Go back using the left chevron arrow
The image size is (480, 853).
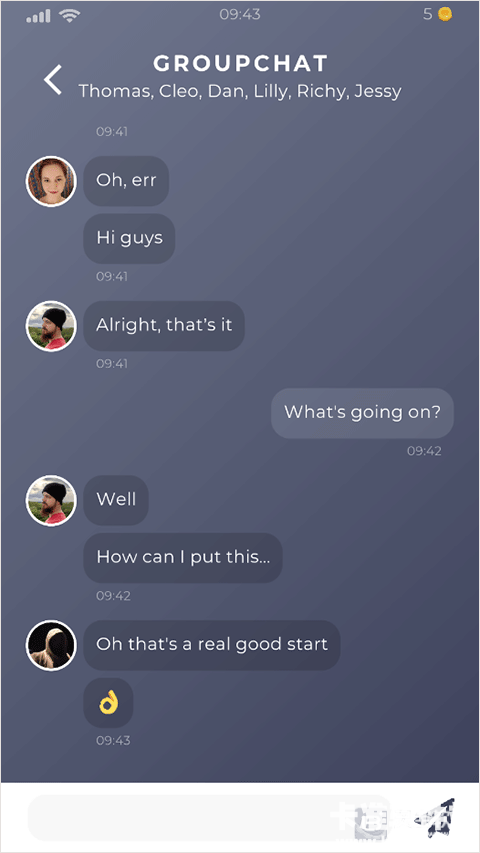click(53, 80)
